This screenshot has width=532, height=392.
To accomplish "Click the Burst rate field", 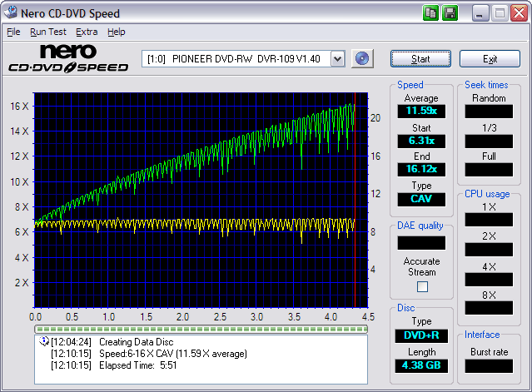I will pyautogui.click(x=489, y=366).
